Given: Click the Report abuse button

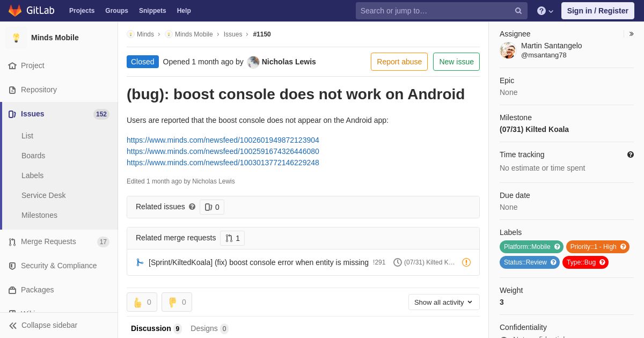Looking at the screenshot, I should coord(399,62).
